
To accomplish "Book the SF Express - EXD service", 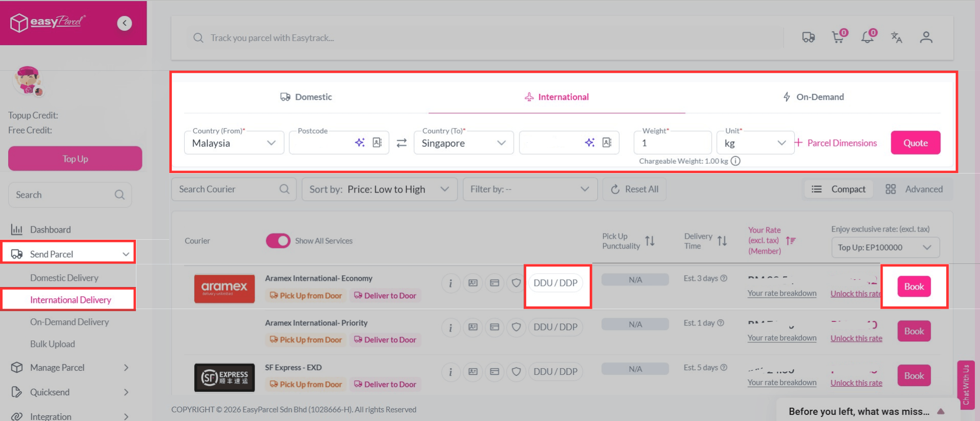I will point(913,376).
